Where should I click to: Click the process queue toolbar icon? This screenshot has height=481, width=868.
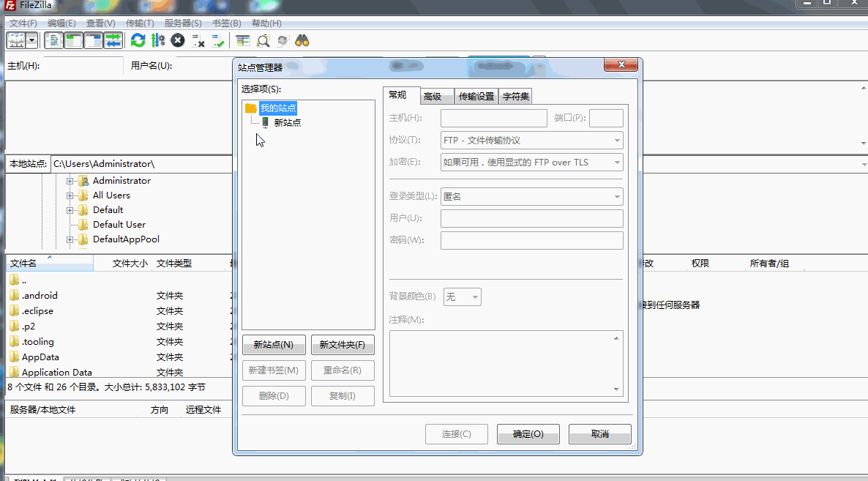pyautogui.click(x=158, y=40)
